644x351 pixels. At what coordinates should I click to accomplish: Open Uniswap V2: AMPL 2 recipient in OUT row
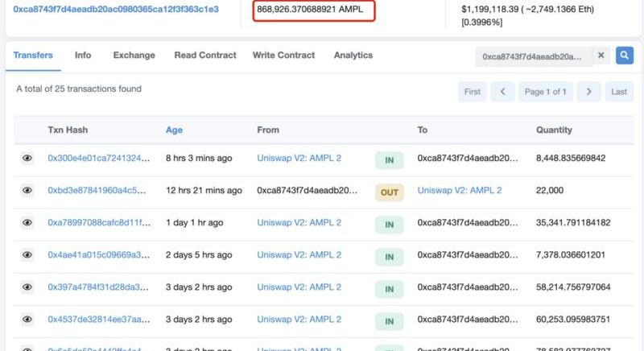pos(460,190)
